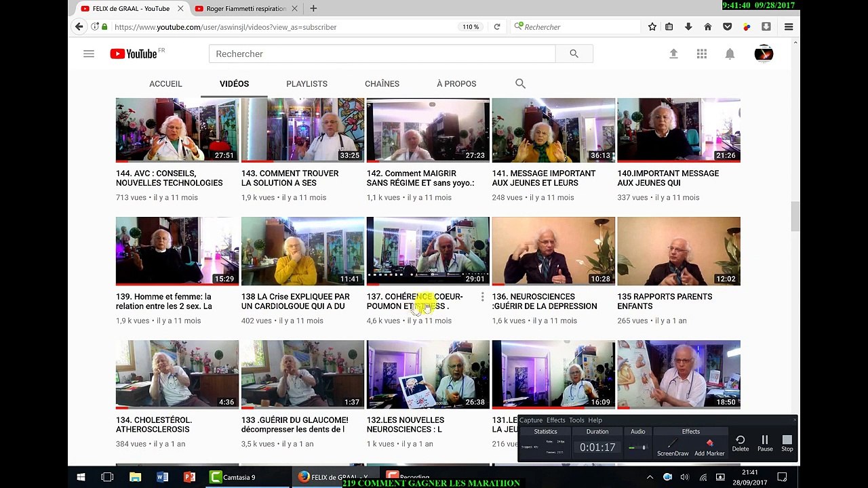Open the recorder Tools menu

click(x=576, y=420)
